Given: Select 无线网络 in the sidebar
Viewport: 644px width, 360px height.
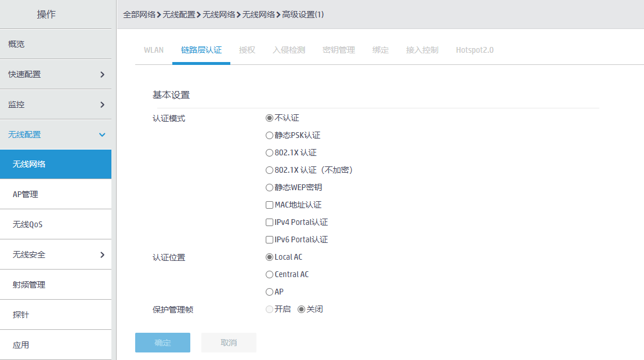Looking at the screenshot, I should tap(56, 164).
